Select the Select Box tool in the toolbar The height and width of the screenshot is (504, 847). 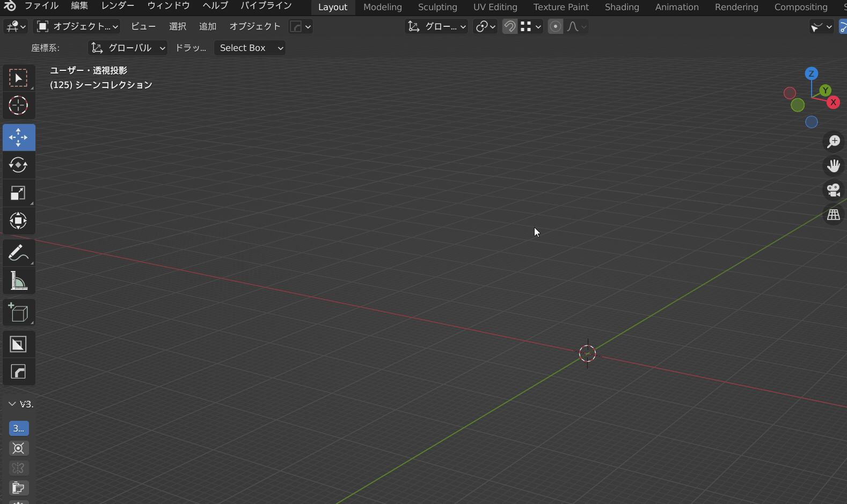pos(19,78)
